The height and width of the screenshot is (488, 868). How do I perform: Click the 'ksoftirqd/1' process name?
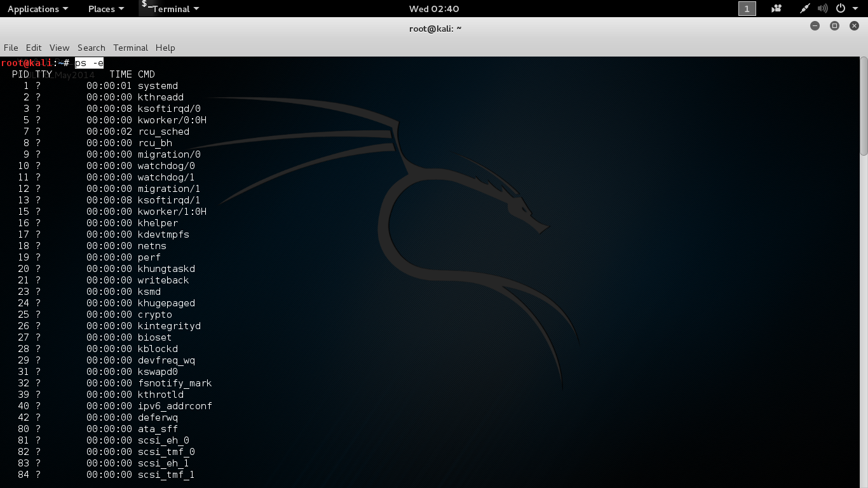point(169,200)
